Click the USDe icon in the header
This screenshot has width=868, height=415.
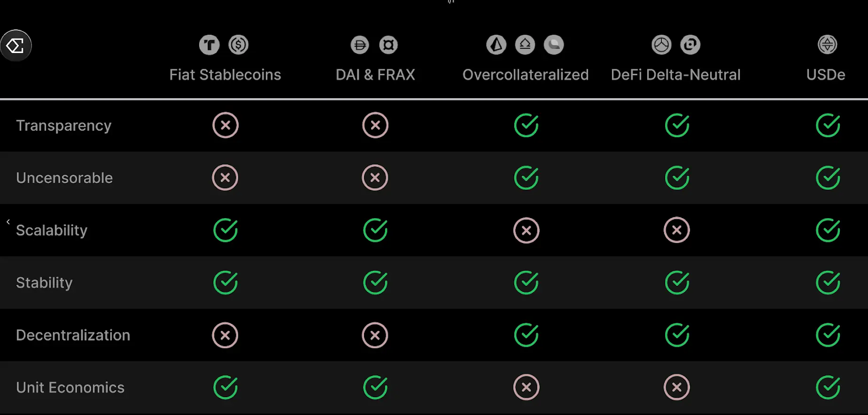click(x=827, y=44)
